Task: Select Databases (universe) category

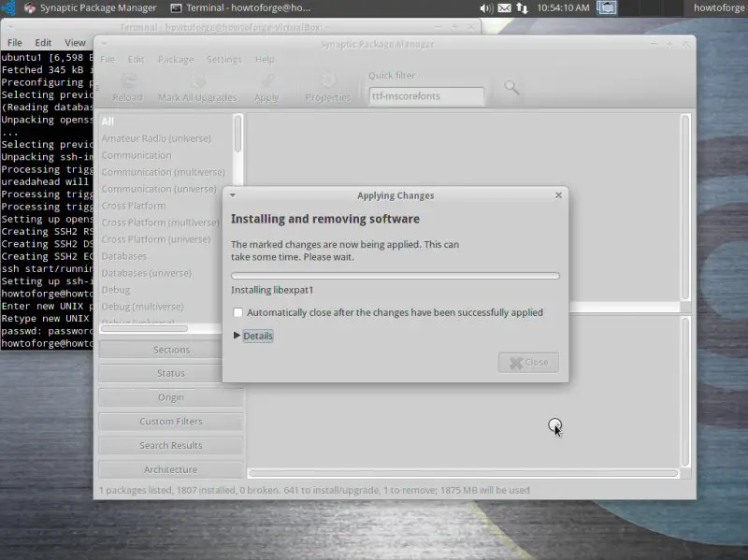Action: [147, 273]
